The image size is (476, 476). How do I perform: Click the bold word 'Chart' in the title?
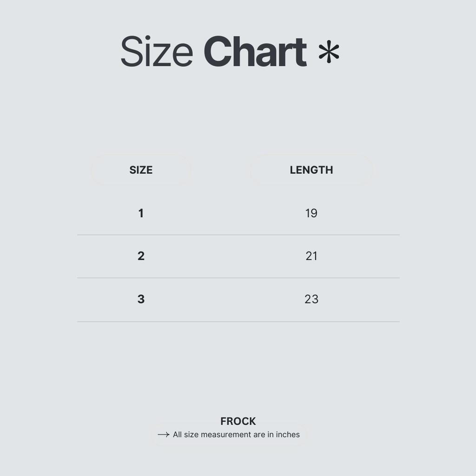point(255,52)
